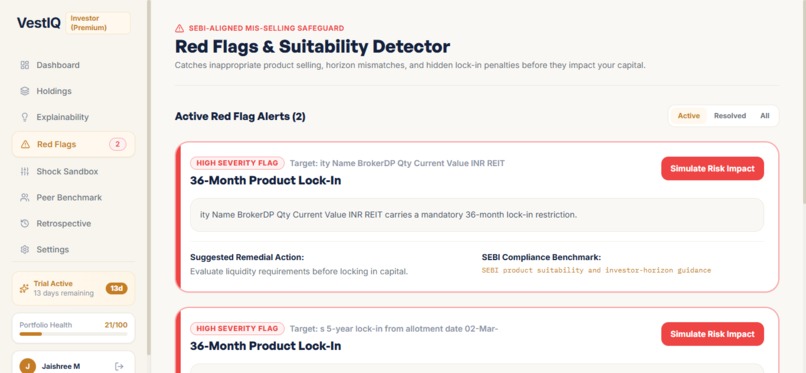Click the Jaishree M username

(61, 366)
